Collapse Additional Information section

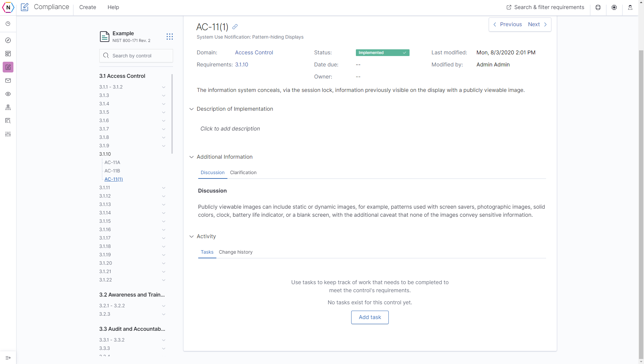192,157
